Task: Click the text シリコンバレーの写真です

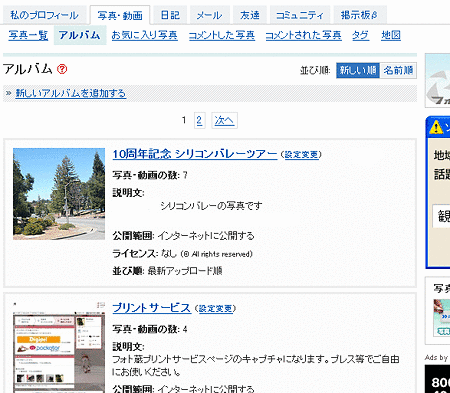Action: [x=211, y=206]
